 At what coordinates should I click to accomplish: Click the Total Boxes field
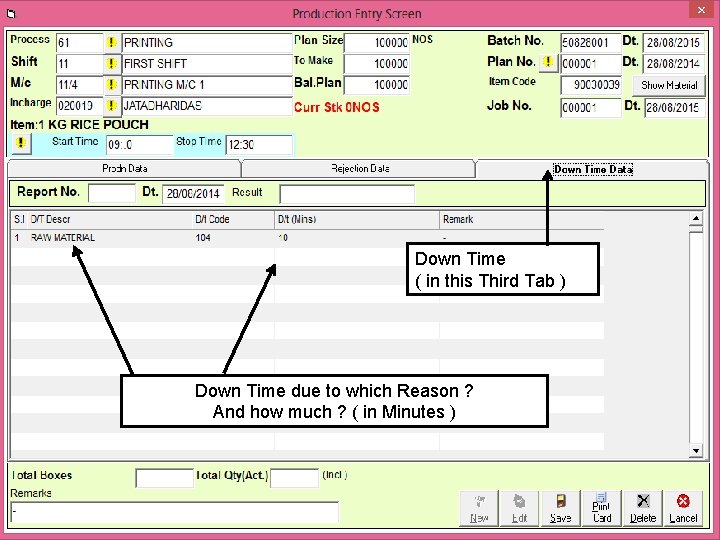click(x=164, y=478)
